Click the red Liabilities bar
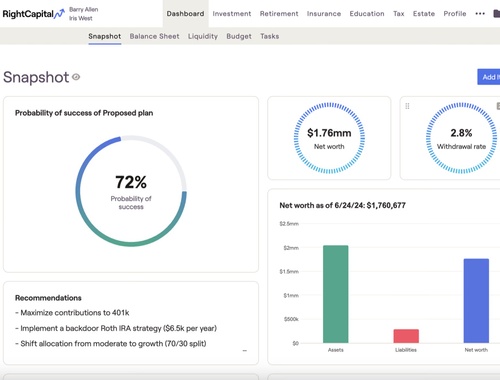The image size is (500, 380). [406, 336]
